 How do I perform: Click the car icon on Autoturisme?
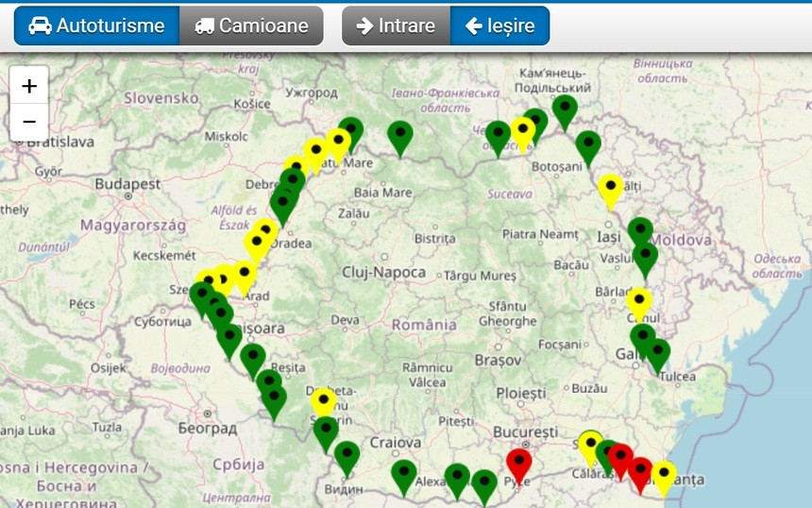click(x=40, y=26)
